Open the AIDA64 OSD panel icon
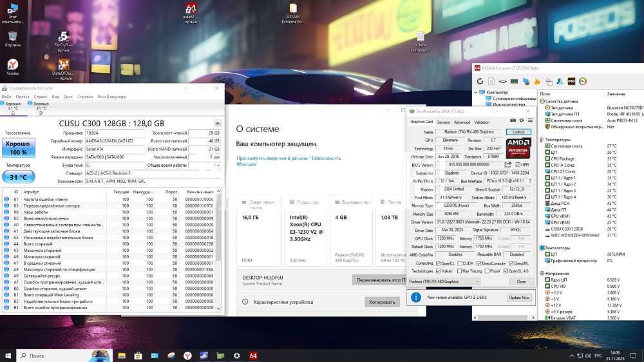 571,82
